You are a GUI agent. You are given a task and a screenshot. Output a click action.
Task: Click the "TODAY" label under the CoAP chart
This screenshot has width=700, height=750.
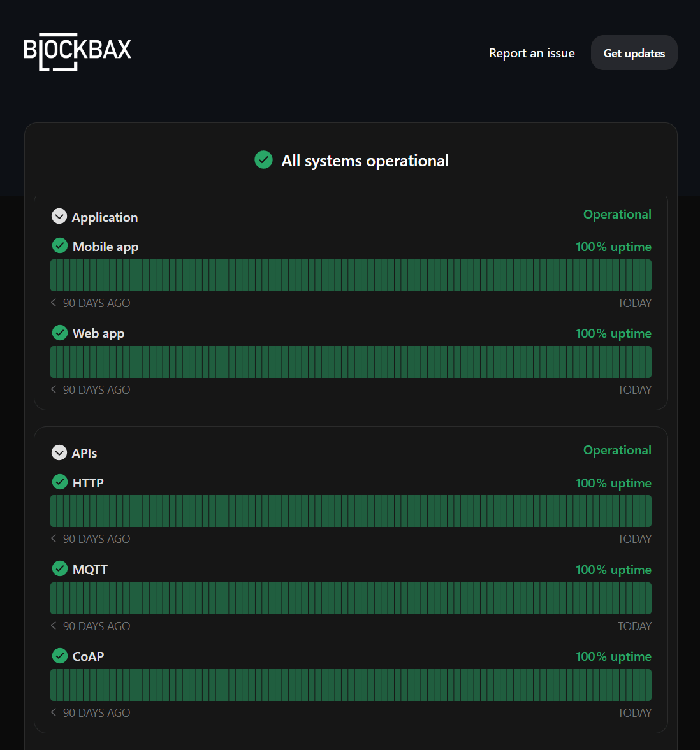coord(634,712)
